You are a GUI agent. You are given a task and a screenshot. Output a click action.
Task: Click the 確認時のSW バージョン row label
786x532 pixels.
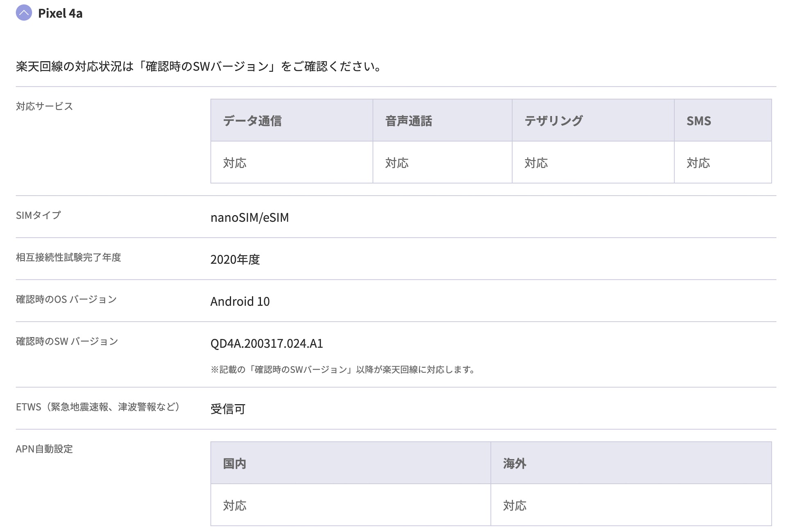[x=67, y=341]
